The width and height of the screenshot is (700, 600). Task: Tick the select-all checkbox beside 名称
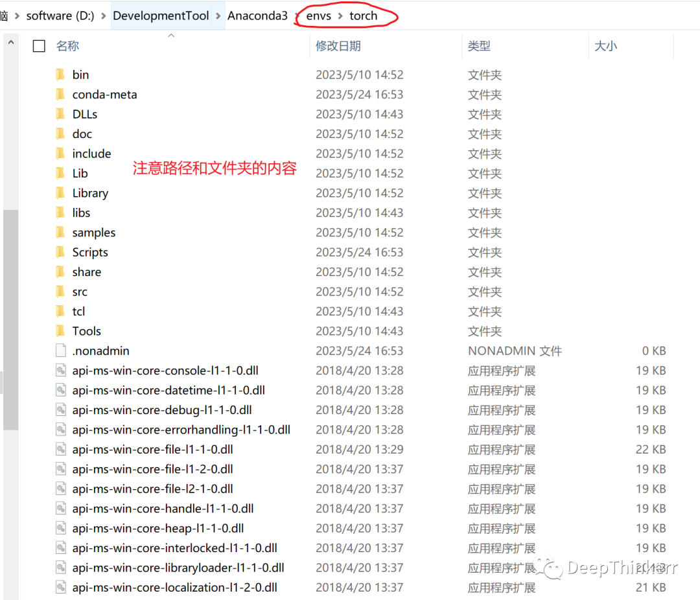(39, 45)
